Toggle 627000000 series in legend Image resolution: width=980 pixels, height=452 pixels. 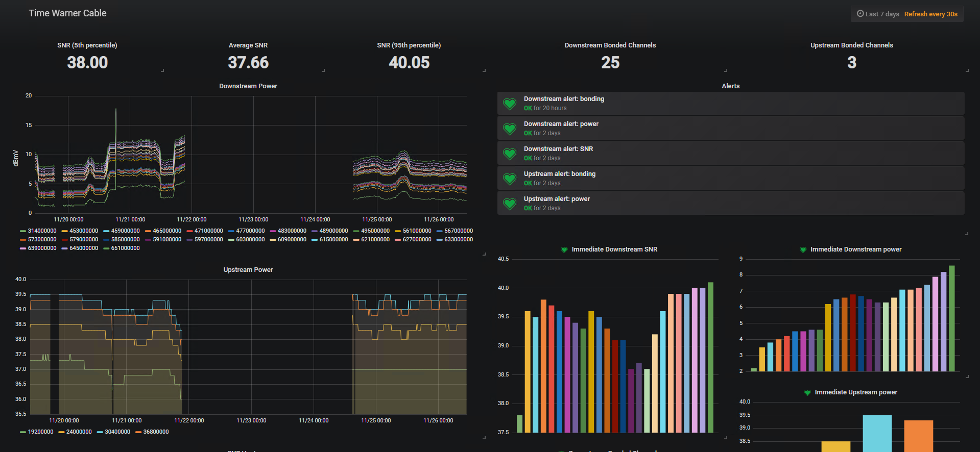coord(417,240)
